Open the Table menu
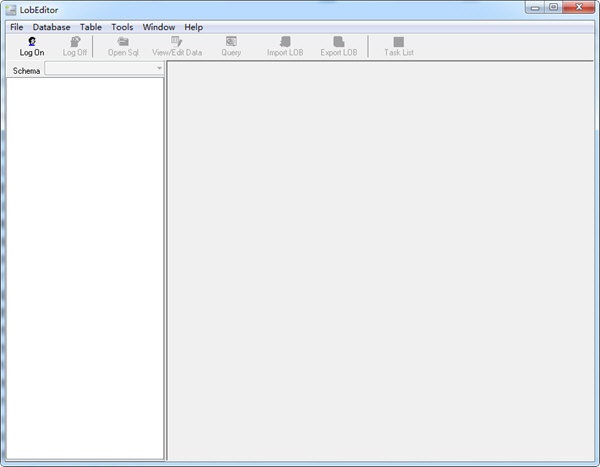600x467 pixels. [x=91, y=27]
